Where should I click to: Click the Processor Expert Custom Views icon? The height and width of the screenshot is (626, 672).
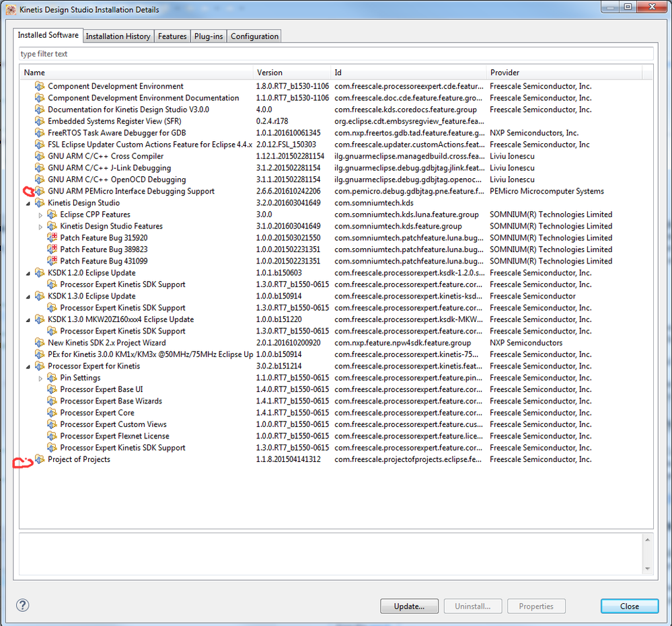click(52, 424)
